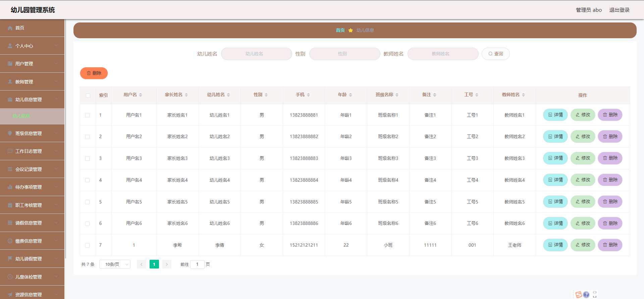Click the orange 删除 batch button
The height and width of the screenshot is (299, 644).
(94, 73)
